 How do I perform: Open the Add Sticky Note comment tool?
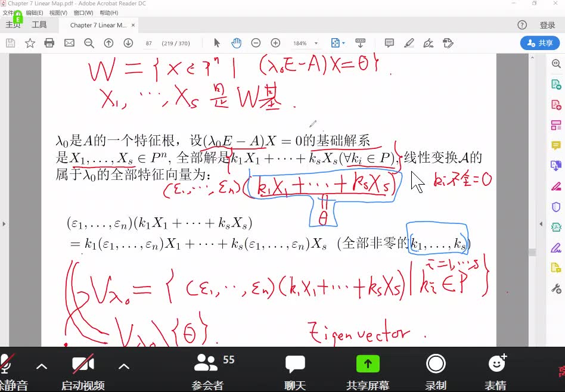(388, 42)
